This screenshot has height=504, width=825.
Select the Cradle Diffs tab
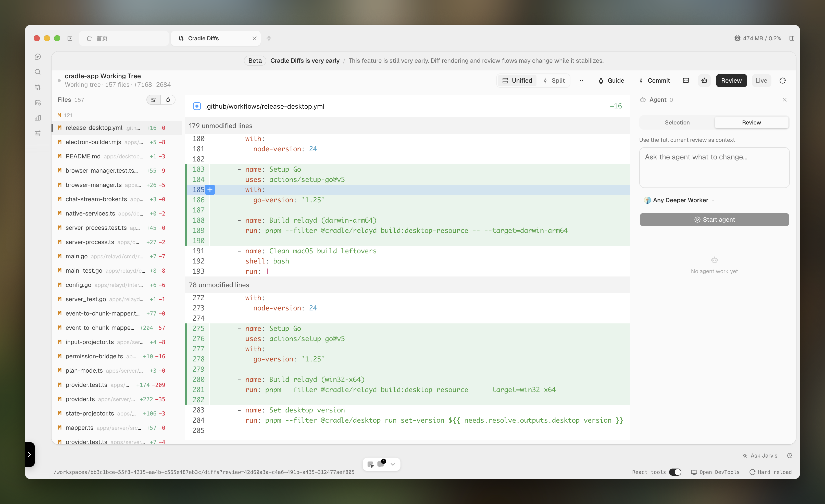[x=216, y=38]
